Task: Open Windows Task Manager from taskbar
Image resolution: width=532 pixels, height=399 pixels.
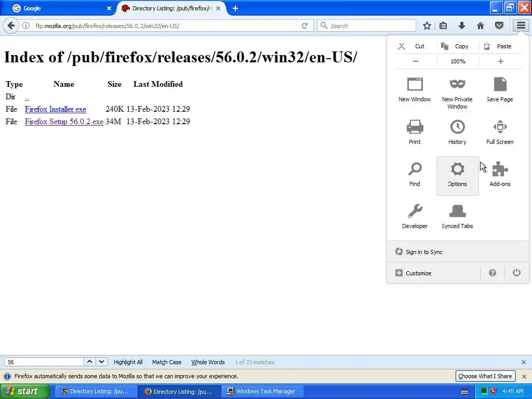Action: click(x=263, y=391)
